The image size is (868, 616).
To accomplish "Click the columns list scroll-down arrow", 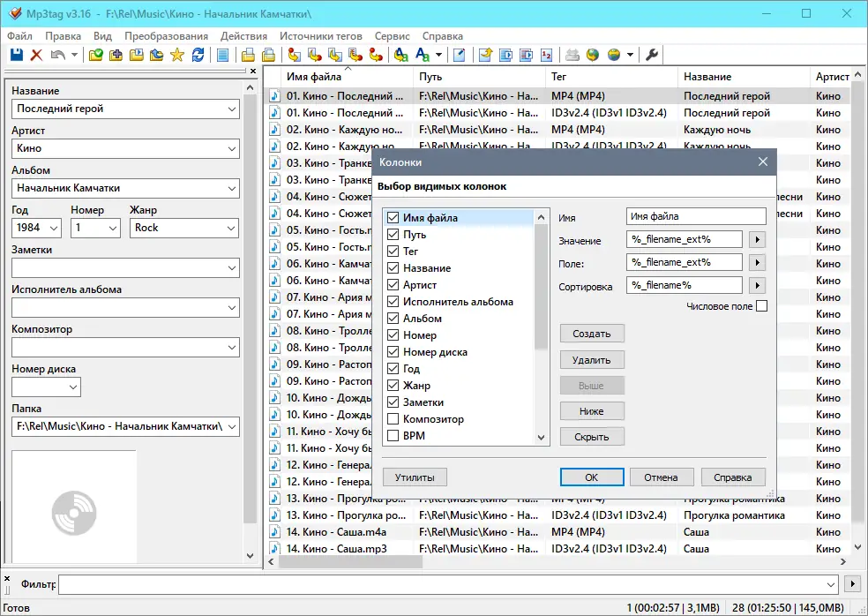I will pos(542,437).
